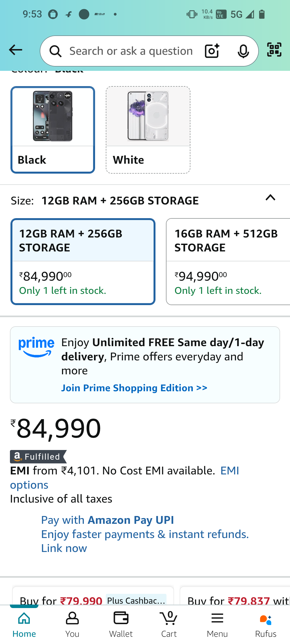This screenshot has height=644, width=290.
Task: Switch to the Home tab
Action: pos(24,623)
